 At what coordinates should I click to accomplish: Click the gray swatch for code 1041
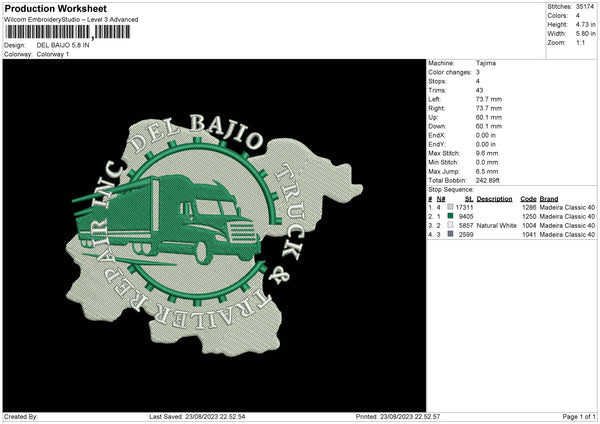[x=450, y=234]
